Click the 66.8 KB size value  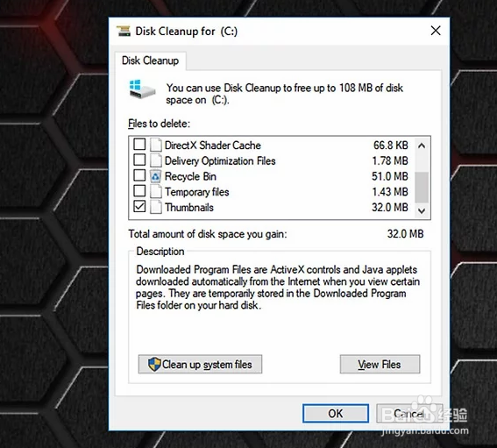[x=391, y=146]
